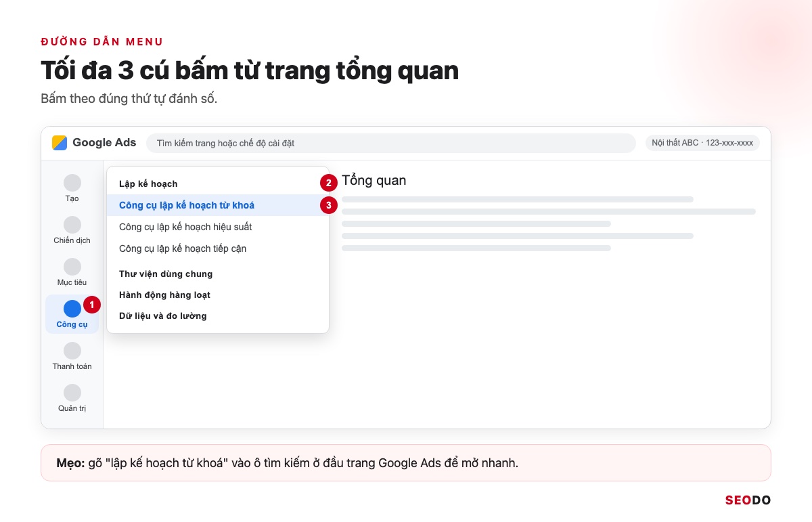Open the Nội thất ABC account chip
812x522 pixels.
(x=702, y=143)
